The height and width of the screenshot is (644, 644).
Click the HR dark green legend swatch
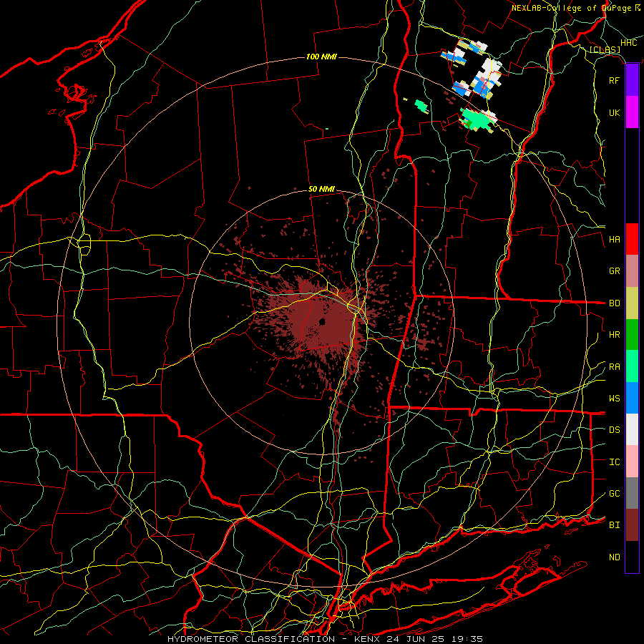point(632,335)
